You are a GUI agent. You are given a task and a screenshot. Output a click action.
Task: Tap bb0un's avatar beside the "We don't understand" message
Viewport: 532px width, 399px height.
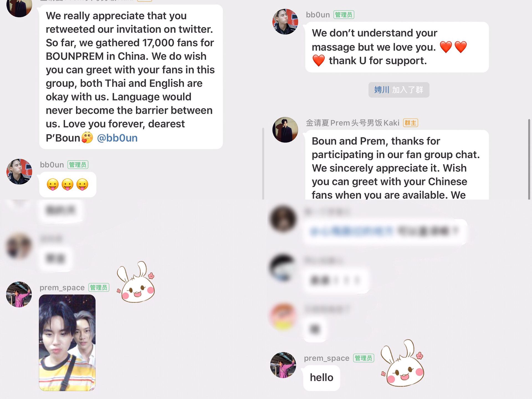point(285,22)
